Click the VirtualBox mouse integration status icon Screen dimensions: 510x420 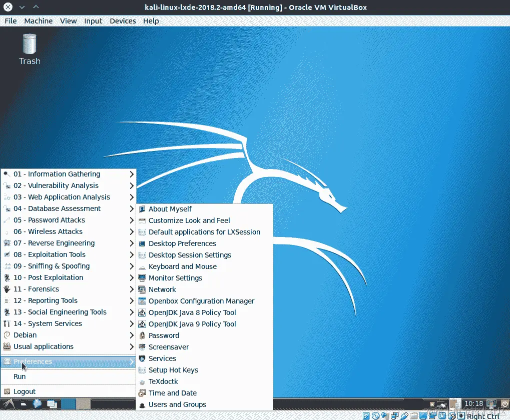pyautogui.click(x=451, y=416)
